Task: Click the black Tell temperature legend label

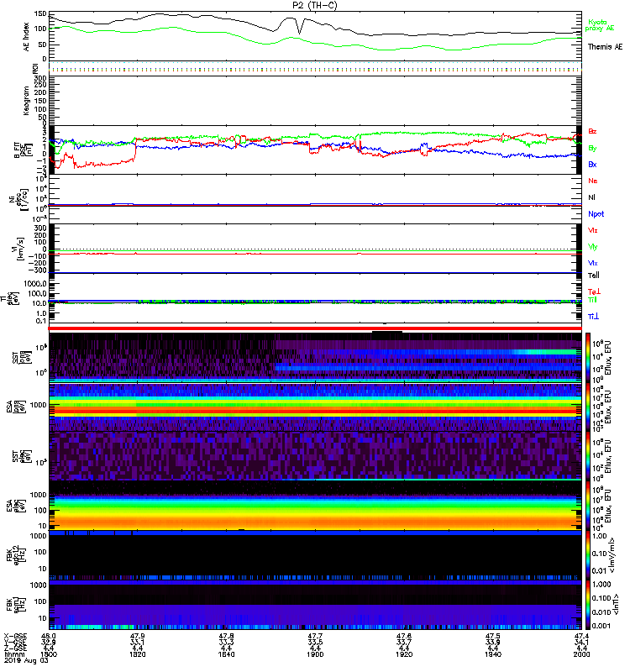Action: pyautogui.click(x=592, y=275)
